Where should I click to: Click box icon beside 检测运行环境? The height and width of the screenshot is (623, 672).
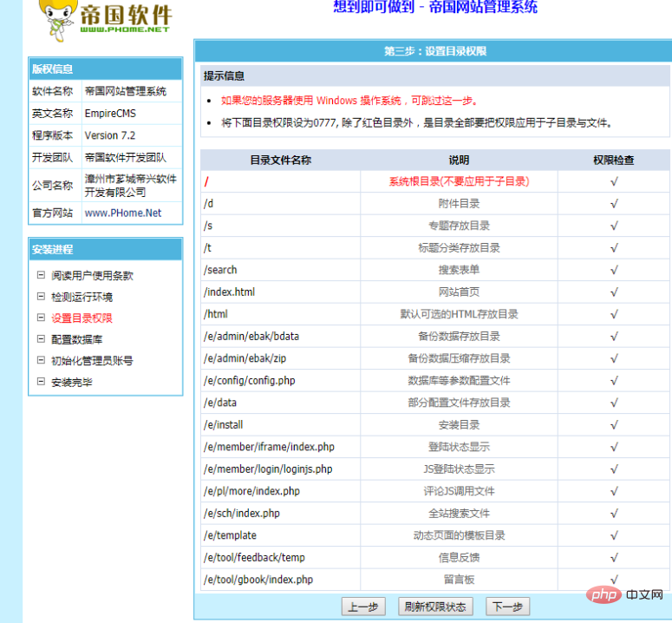coord(40,297)
